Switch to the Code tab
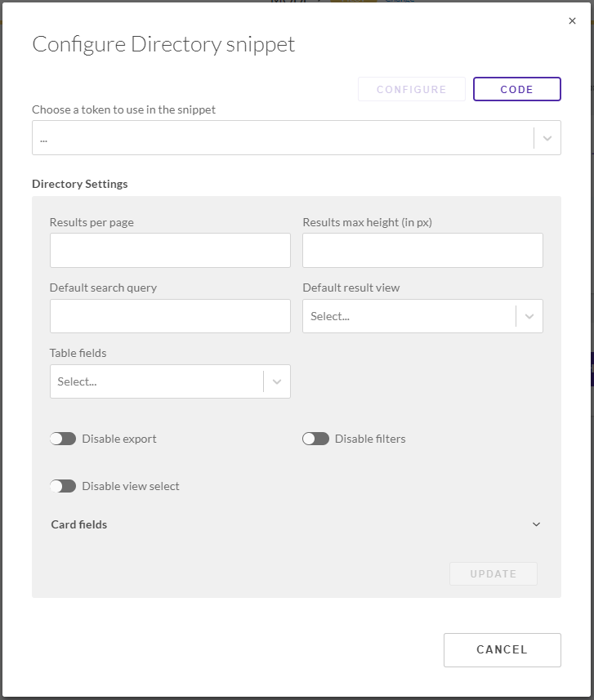 tap(516, 89)
